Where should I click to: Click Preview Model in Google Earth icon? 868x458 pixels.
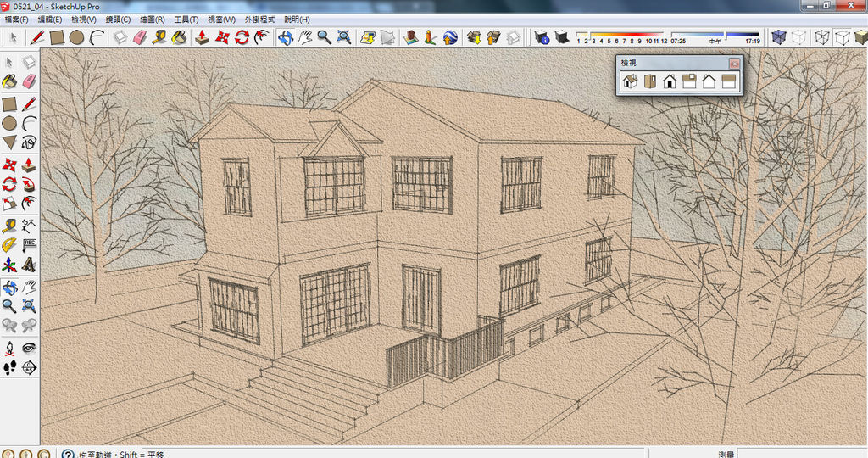coord(450,37)
